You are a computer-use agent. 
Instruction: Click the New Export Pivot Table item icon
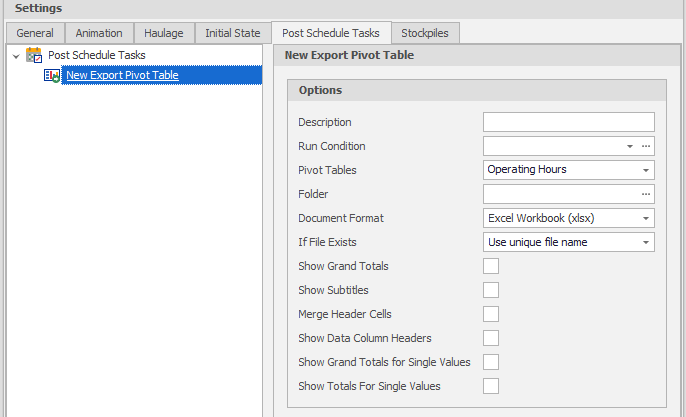pos(52,75)
